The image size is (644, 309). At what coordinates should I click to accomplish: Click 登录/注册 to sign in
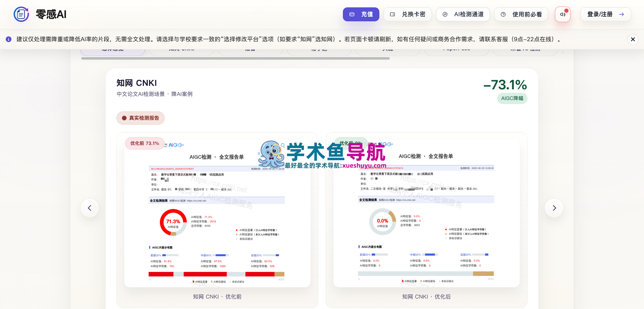pos(606,14)
